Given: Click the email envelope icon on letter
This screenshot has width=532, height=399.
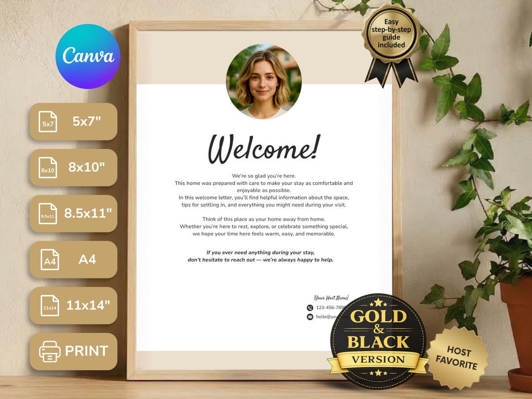Looking at the screenshot, I should 310,317.
